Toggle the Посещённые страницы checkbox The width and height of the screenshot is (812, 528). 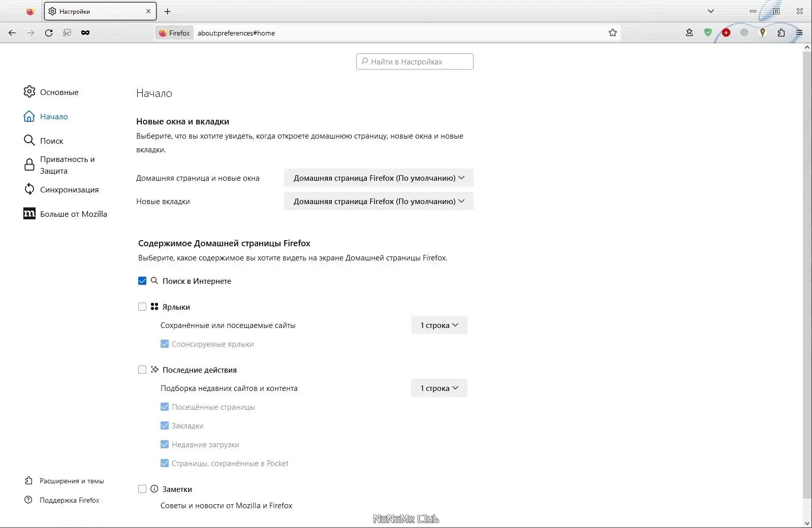165,407
